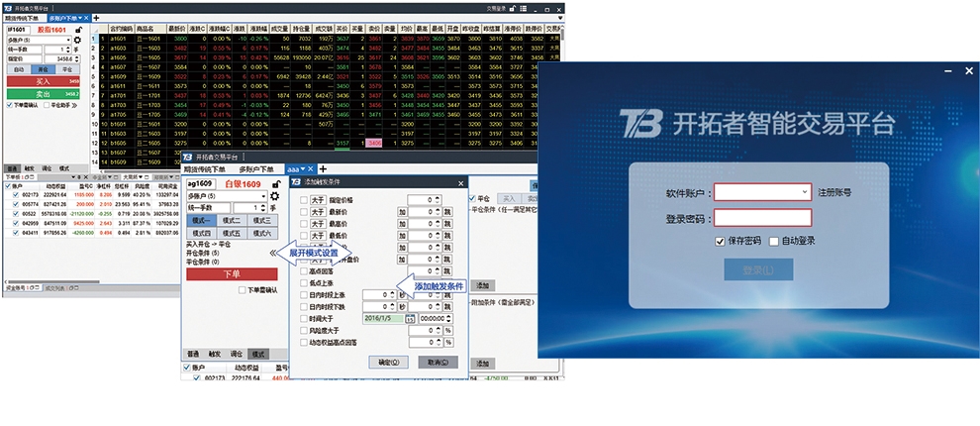Viewport: 980px width, 426px height.
Task: Click gear icon next to 白银1609 account dropdown
Action: tap(274, 196)
